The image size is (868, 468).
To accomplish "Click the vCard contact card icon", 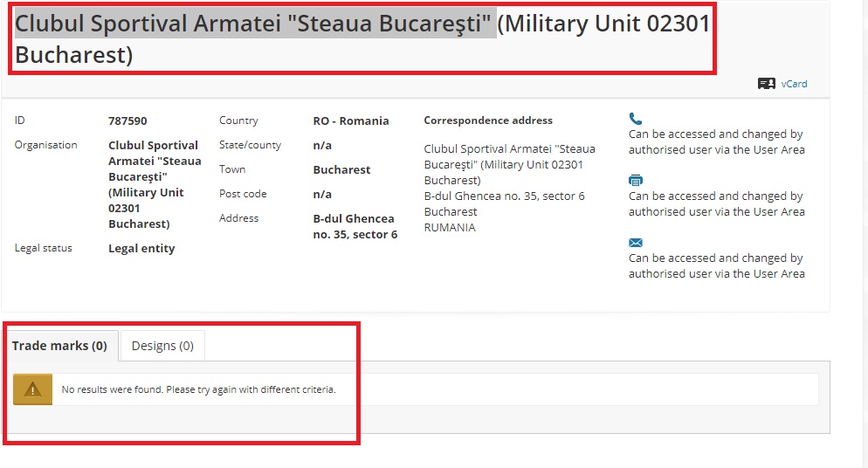I will point(766,84).
